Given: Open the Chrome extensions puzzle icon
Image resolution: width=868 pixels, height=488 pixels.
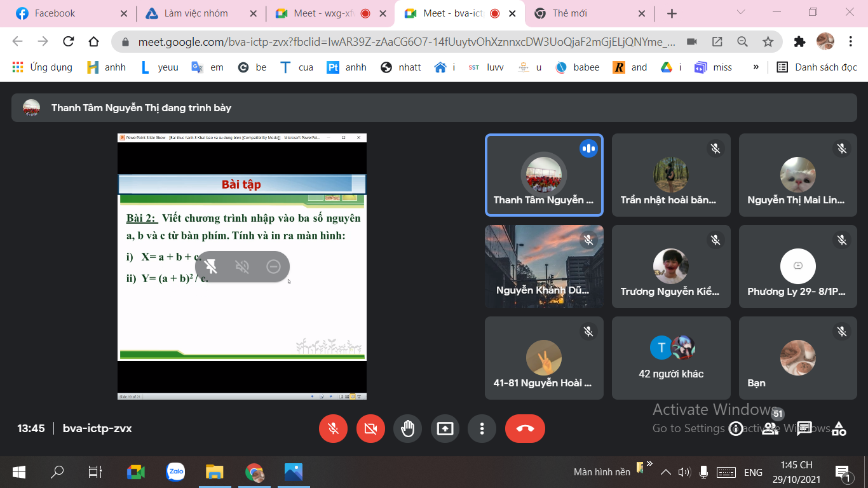Looking at the screenshot, I should coord(799,41).
